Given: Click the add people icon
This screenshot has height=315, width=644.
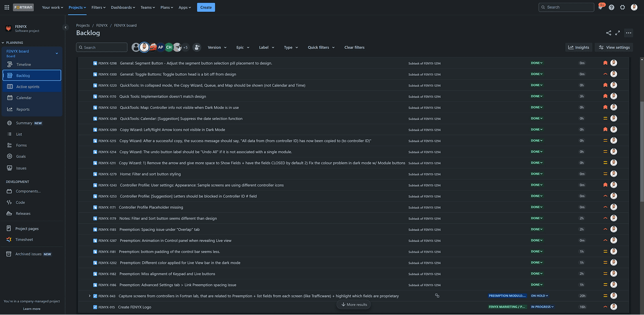Looking at the screenshot, I should pyautogui.click(x=197, y=47).
